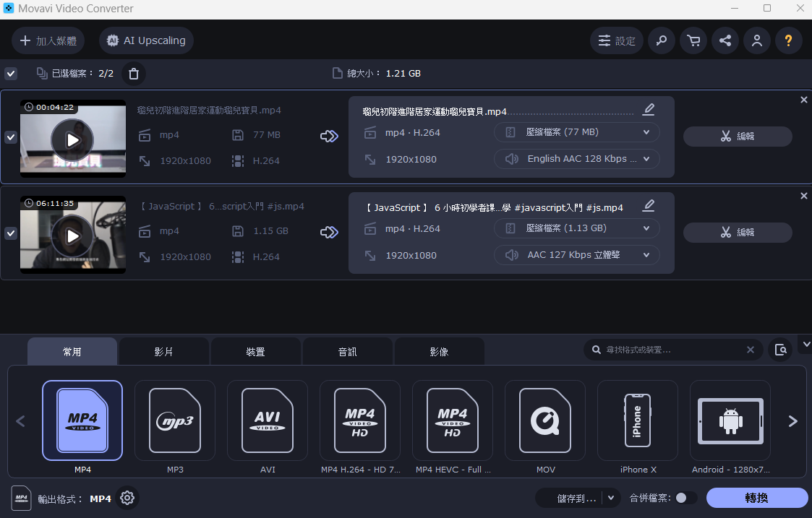Click mp4 · H.264 output format of first video
The image size is (812, 518).
click(412, 132)
